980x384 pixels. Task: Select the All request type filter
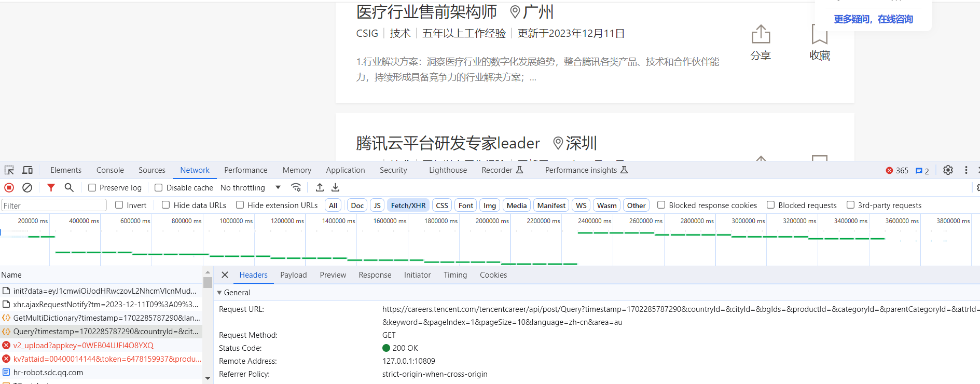tap(333, 205)
